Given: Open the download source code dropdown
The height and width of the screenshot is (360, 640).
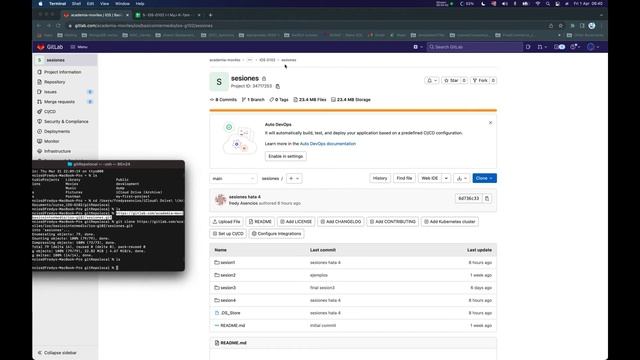Looking at the screenshot, I should click(462, 178).
